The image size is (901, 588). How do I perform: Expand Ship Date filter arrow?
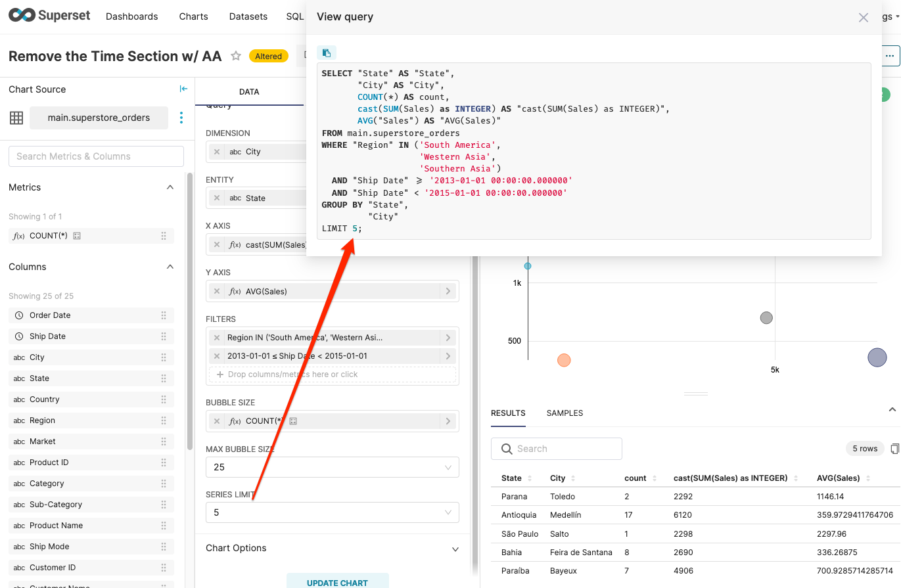pyautogui.click(x=448, y=356)
